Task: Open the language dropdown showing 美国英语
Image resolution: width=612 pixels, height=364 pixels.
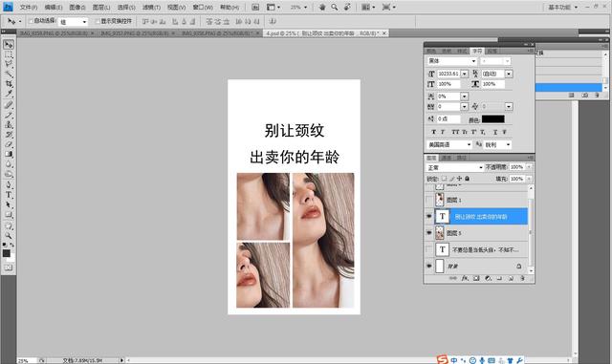Action: pyautogui.click(x=449, y=144)
